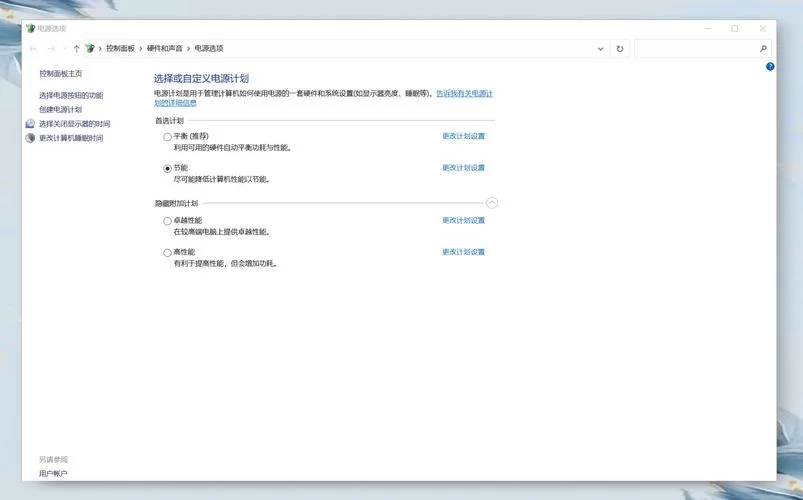Click the magnifier icon in search box
Screen dimensions: 803x500
(764, 48)
